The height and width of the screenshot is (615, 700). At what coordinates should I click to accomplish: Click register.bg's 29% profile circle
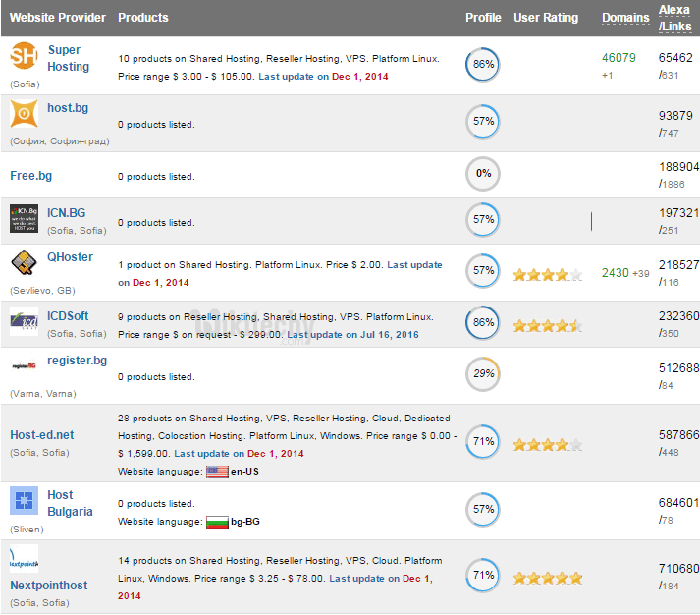tap(483, 374)
